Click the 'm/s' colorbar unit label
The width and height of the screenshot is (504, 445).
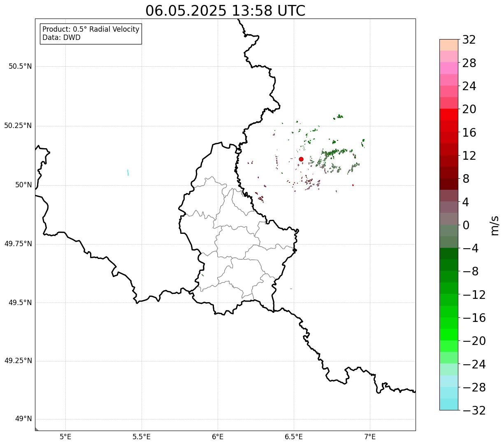coord(495,225)
